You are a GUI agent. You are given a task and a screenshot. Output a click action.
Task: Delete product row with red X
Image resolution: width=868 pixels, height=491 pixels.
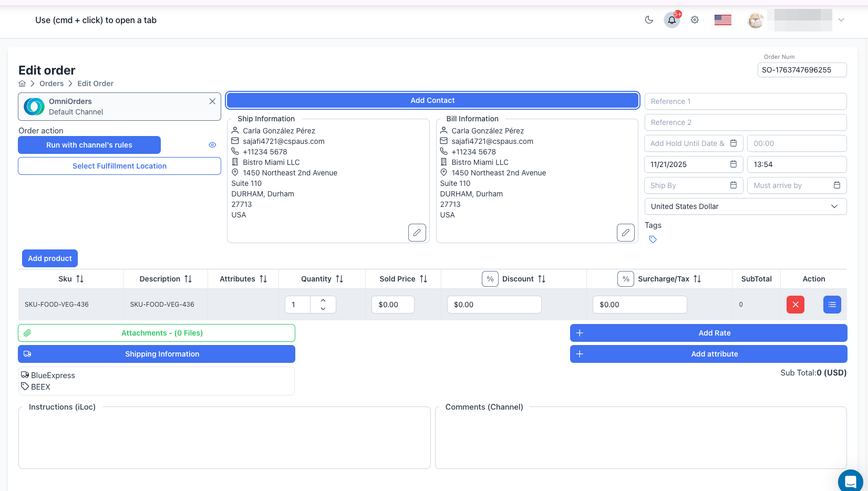coord(795,305)
